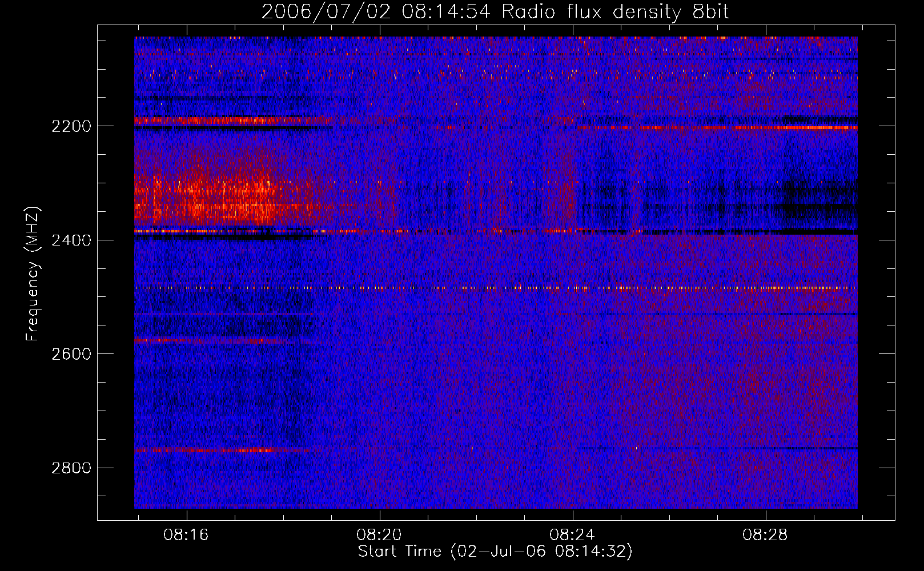Click the 2600 frequency tick label
The width and height of the screenshot is (924, 571).
coord(71,354)
